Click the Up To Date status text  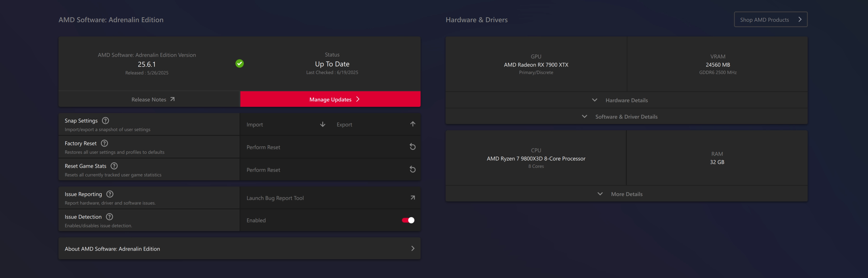(x=332, y=64)
